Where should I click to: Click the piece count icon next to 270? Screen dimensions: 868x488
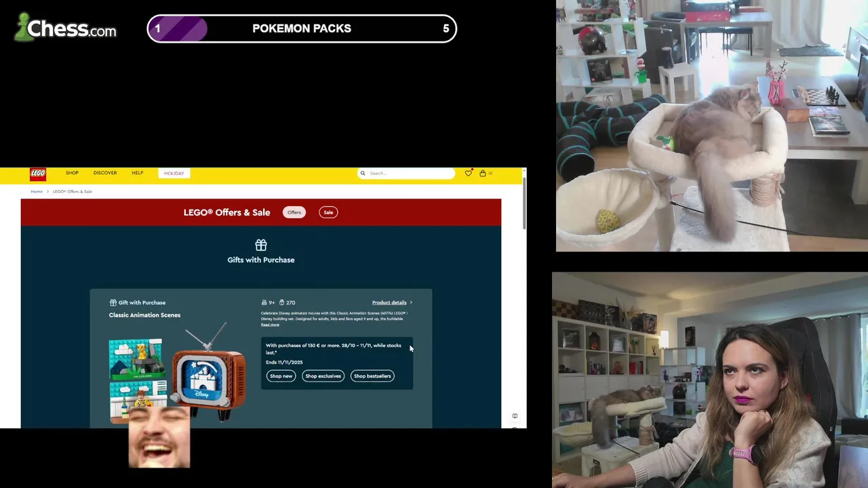pos(281,302)
